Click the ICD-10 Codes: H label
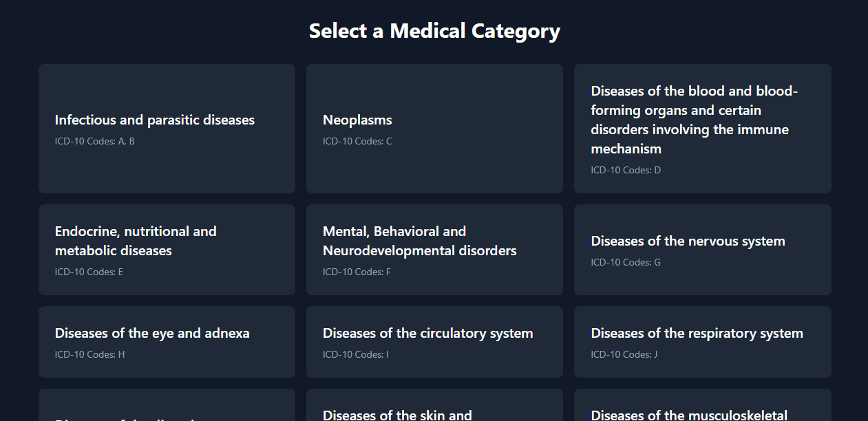The width and height of the screenshot is (868, 421). [89, 354]
